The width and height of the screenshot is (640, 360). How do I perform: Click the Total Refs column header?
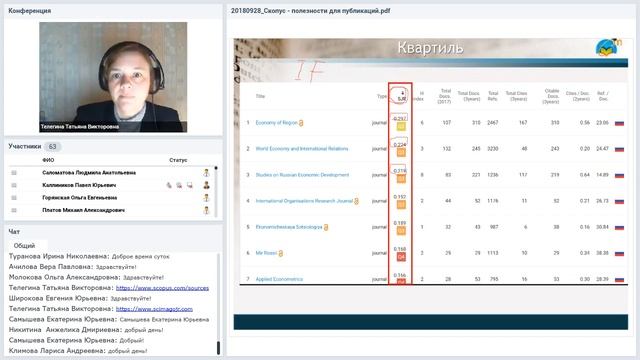coord(493,96)
